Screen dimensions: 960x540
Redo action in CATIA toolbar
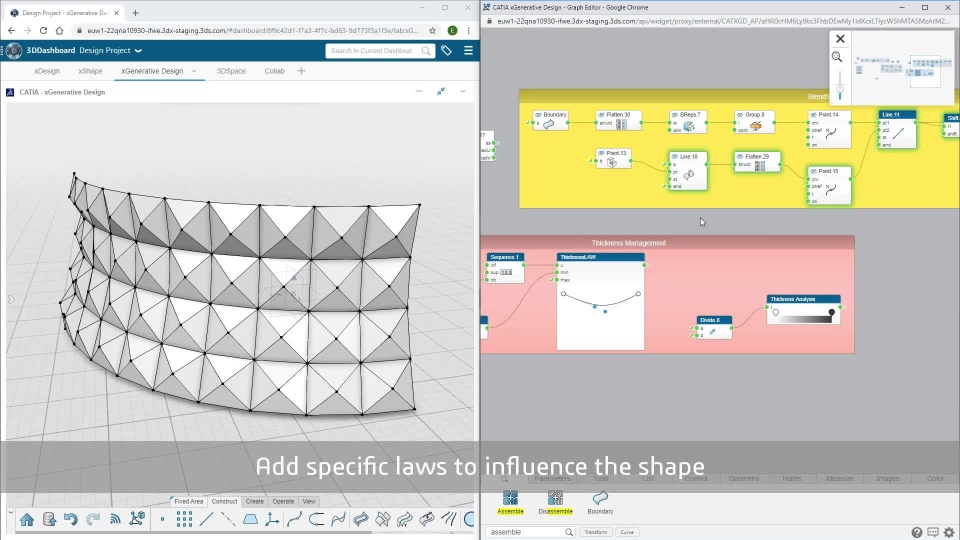[93, 520]
